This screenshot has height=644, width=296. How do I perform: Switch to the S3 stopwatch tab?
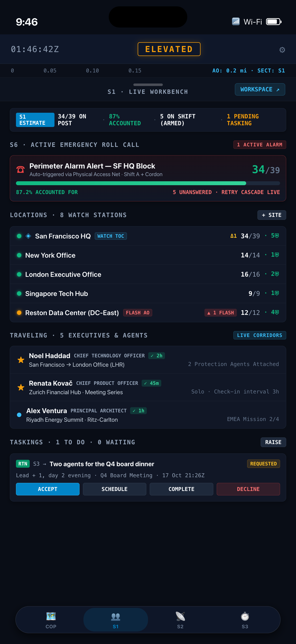245,619
